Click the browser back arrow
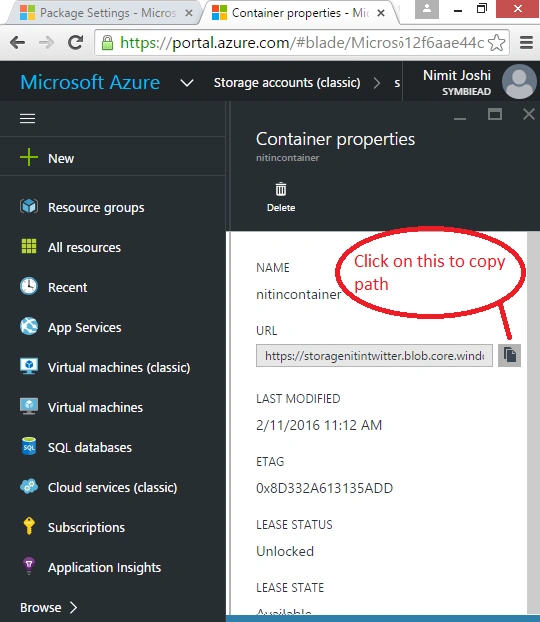 click(x=17, y=42)
